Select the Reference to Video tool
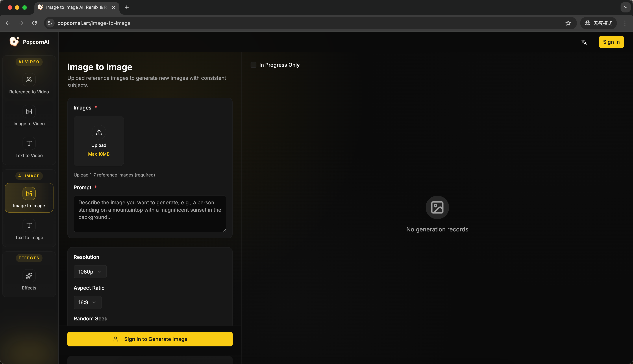Screen dimensions: 633x364 (x=29, y=84)
